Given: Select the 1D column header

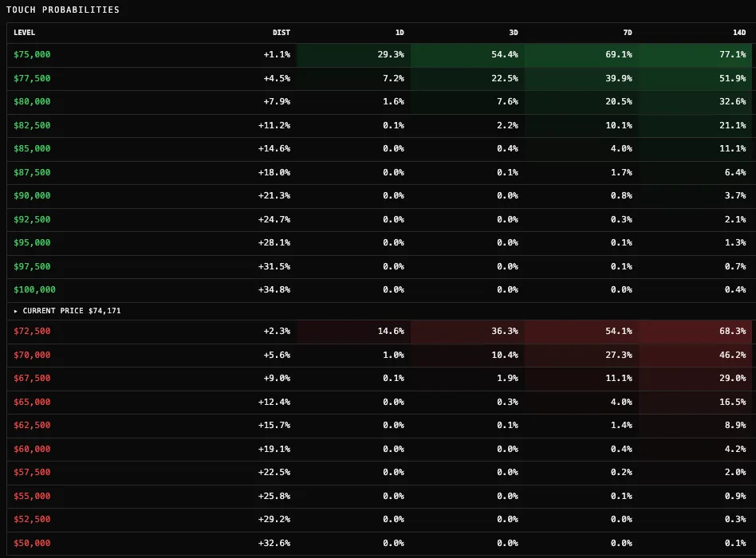Looking at the screenshot, I should pos(400,33).
